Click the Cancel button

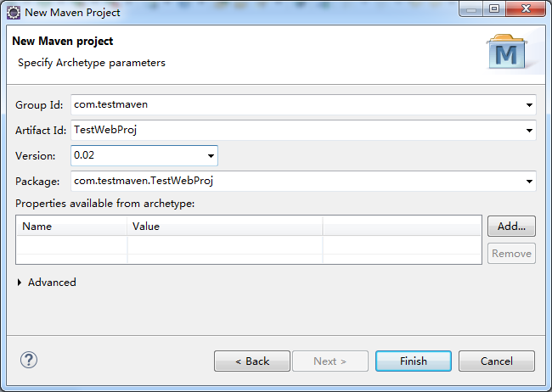point(497,361)
